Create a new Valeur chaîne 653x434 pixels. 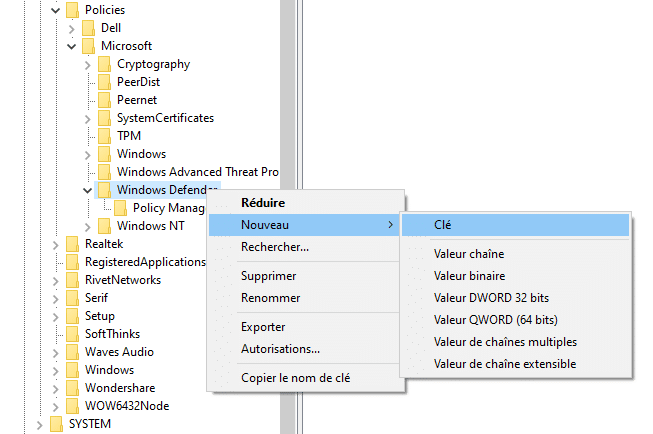point(516,254)
